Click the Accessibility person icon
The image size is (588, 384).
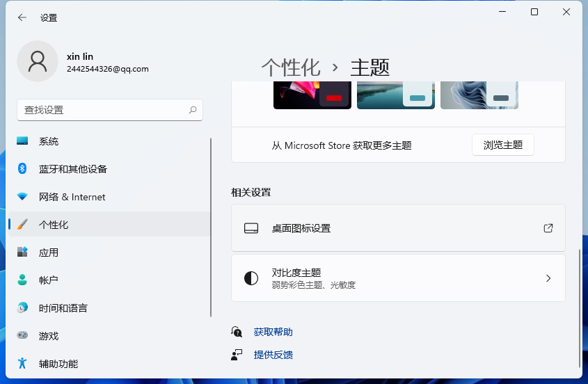click(x=22, y=363)
